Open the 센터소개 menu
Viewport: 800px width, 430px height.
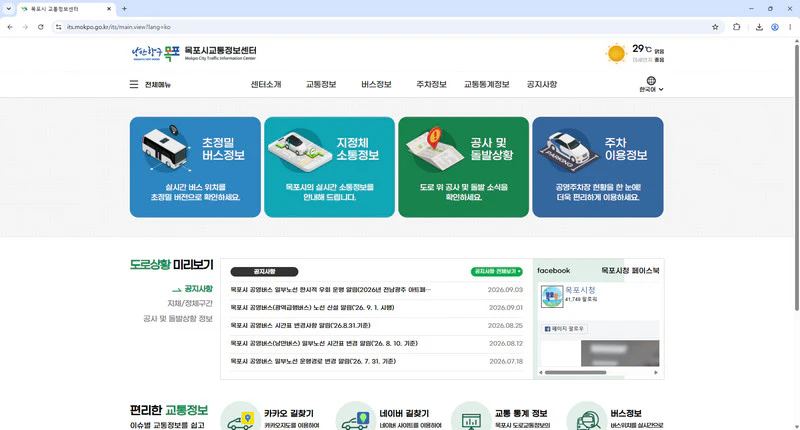[266, 85]
